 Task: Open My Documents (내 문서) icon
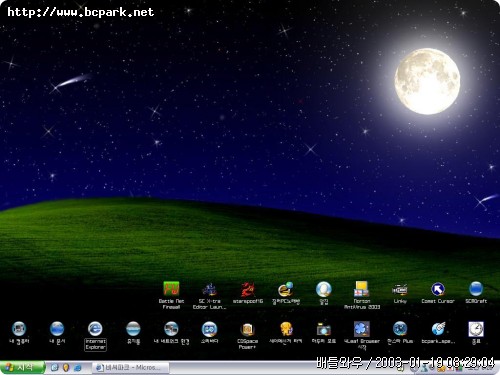click(x=57, y=329)
